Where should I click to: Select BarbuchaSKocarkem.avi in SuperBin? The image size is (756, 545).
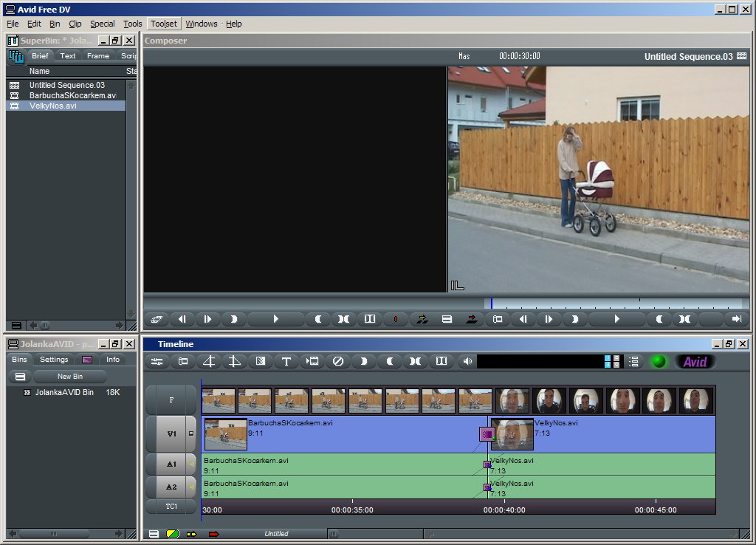66,95
